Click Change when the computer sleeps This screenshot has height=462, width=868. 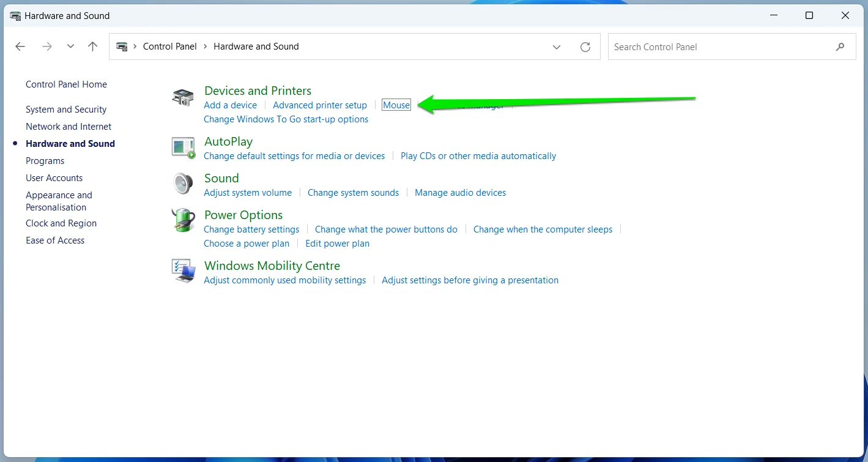(543, 229)
